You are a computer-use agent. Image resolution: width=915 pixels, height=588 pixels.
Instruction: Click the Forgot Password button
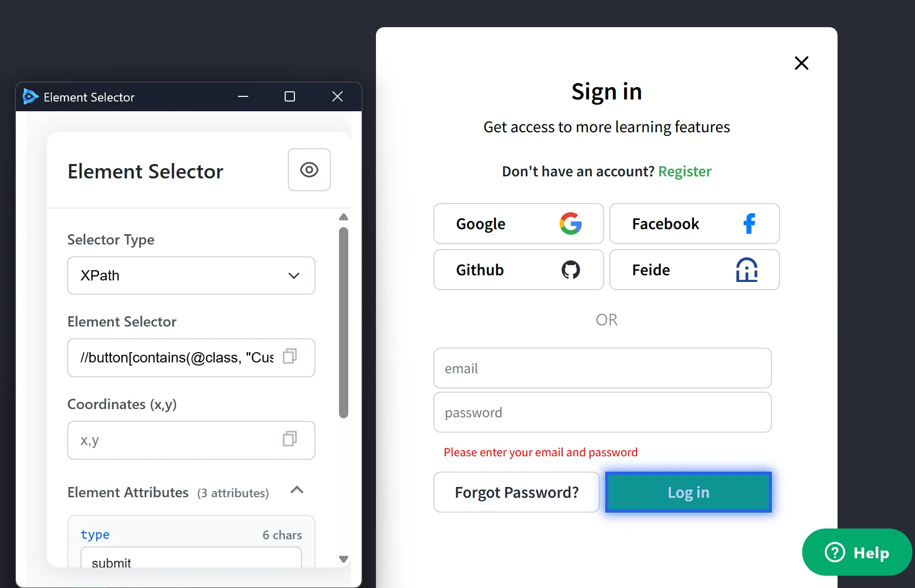pos(516,492)
